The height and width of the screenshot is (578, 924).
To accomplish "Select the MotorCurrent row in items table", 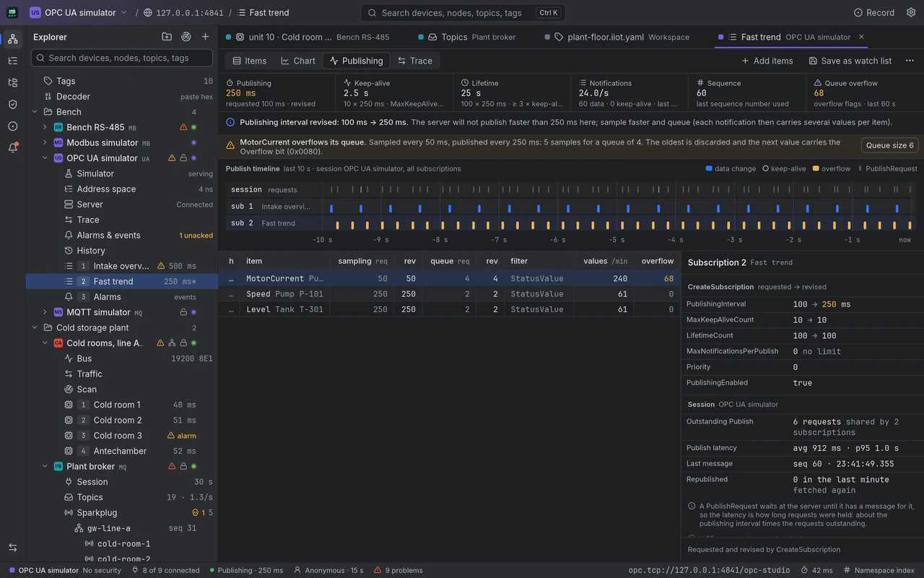I will tap(449, 278).
